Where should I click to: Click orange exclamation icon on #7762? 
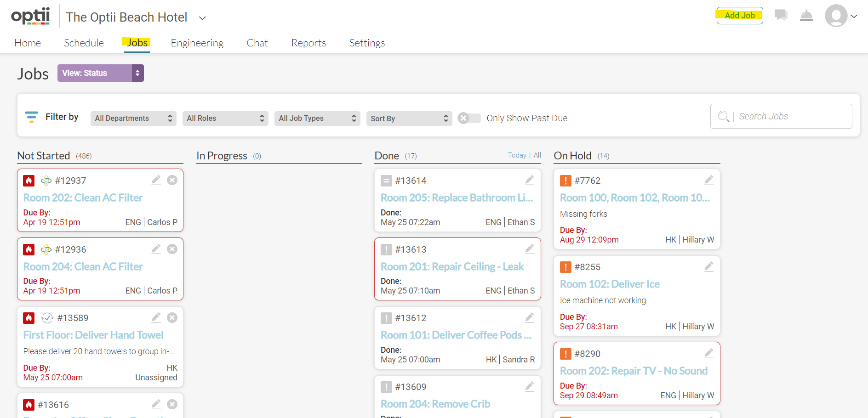pos(565,181)
